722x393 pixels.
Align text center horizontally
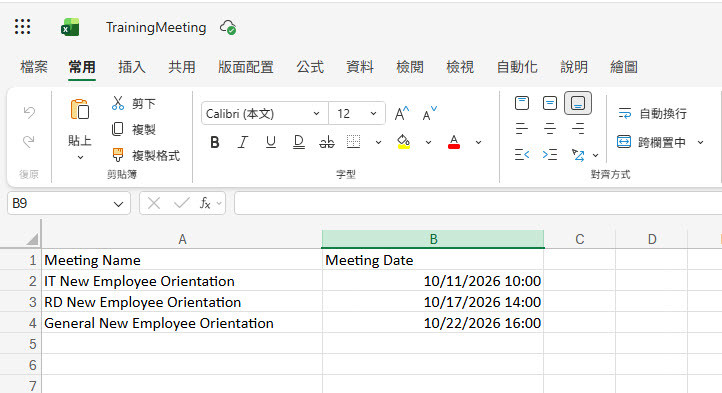pyautogui.click(x=550, y=129)
